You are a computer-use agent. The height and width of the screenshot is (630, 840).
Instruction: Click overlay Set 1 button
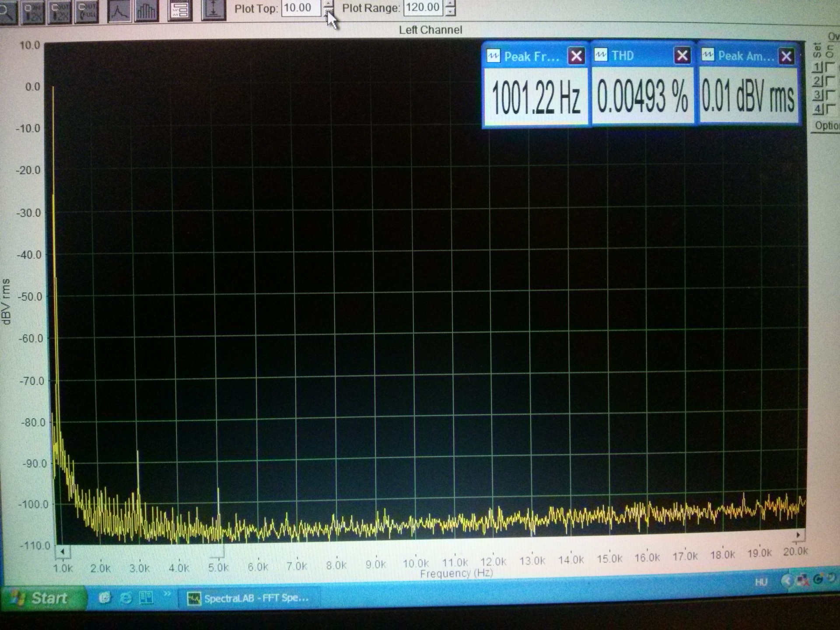tap(817, 67)
